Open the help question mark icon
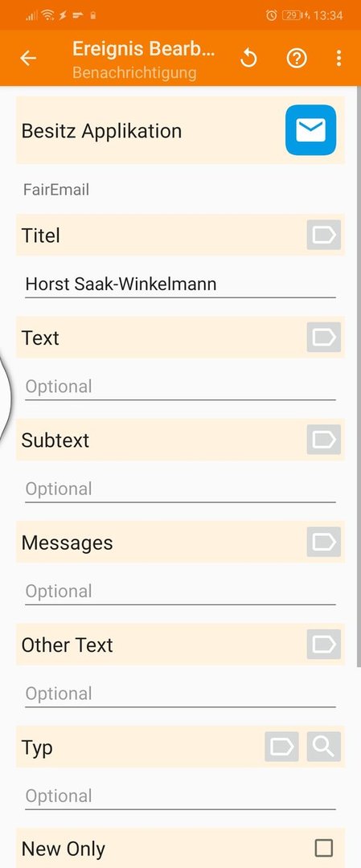The width and height of the screenshot is (361, 868). click(297, 58)
